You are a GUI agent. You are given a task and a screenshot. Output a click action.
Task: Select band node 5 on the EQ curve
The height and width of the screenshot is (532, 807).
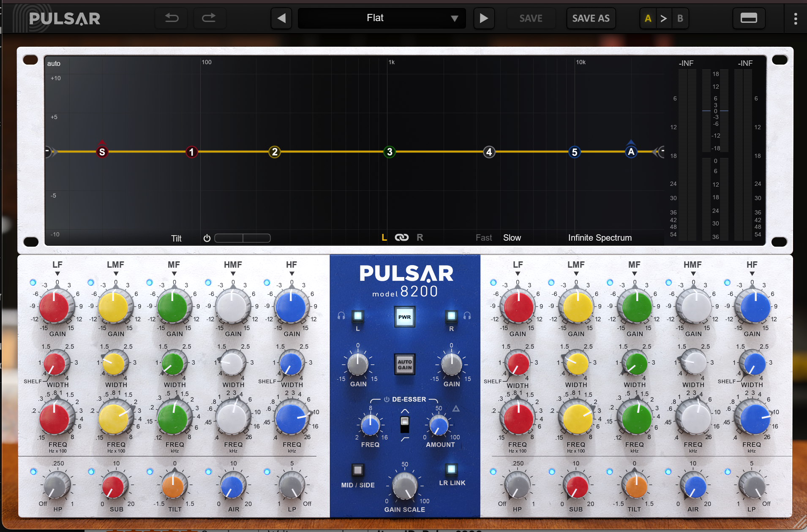(x=575, y=152)
